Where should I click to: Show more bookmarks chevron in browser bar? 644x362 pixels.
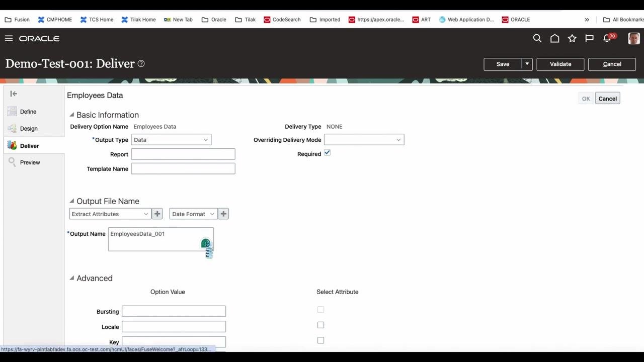tap(587, 20)
